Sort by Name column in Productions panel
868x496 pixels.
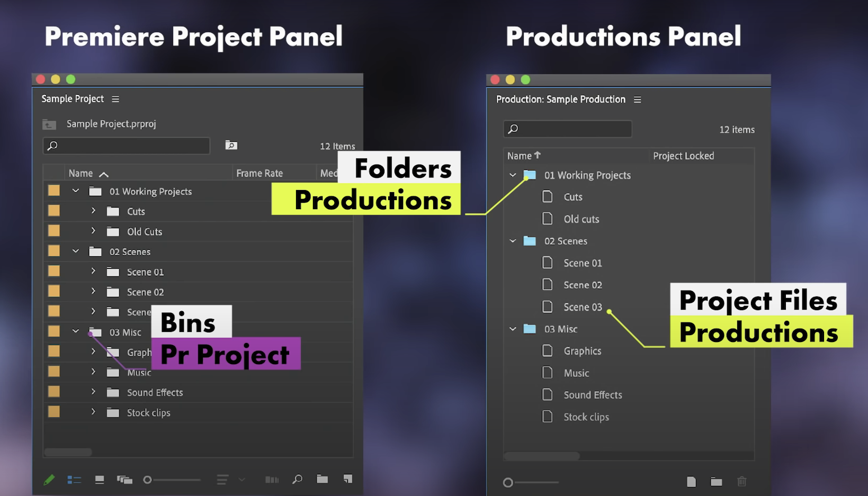coord(520,156)
